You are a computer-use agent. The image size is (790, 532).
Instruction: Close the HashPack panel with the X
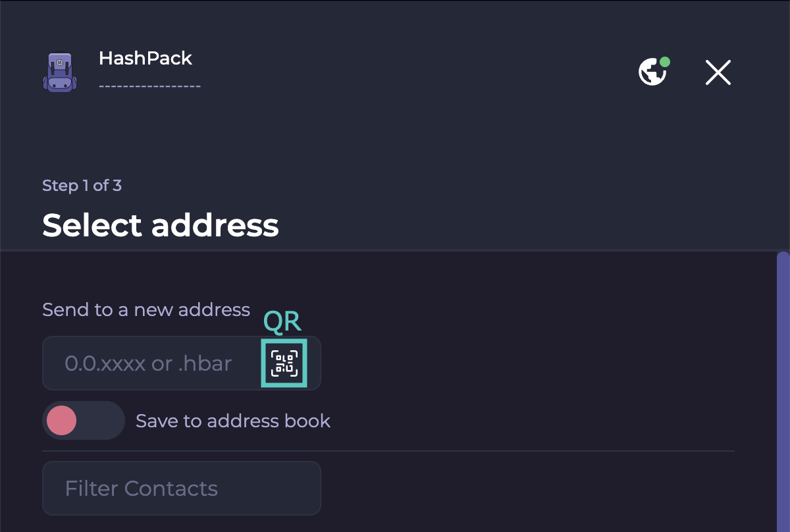pos(718,72)
